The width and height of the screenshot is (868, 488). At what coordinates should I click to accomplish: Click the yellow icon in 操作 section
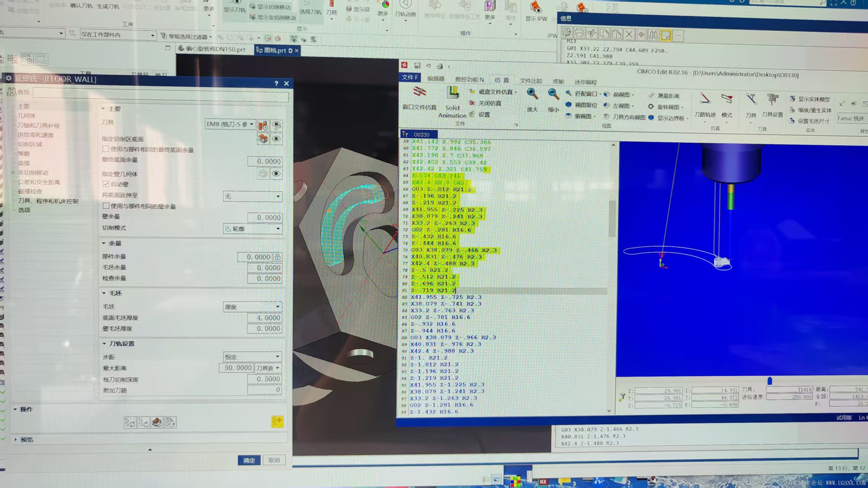coord(277,421)
